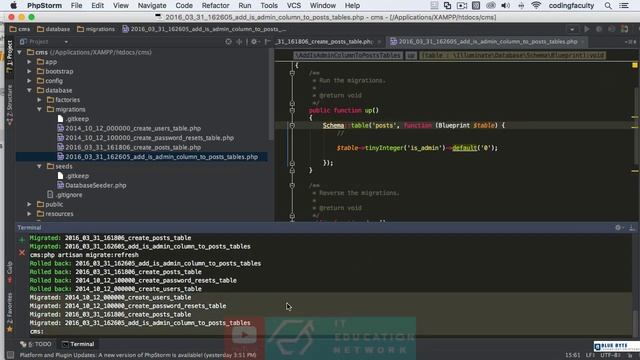Click the volume icon in the macOS menu bar

pyautogui.click(x=505, y=6)
